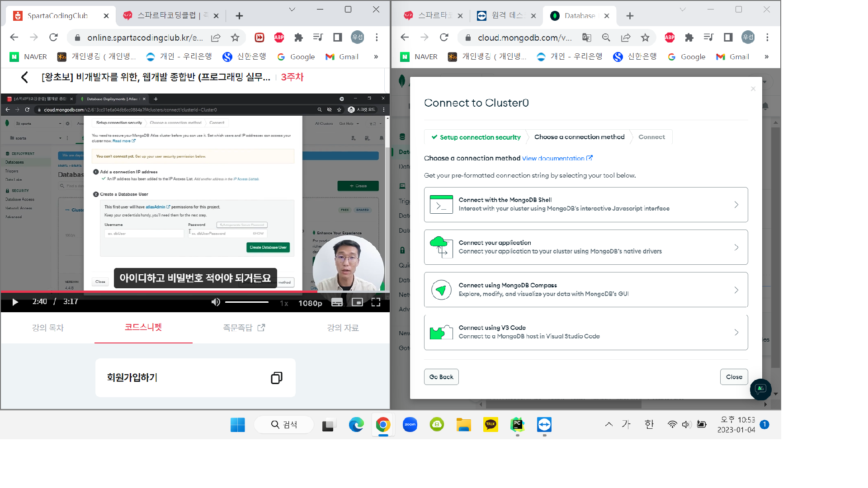
Task: Share the Sparta page link icon
Action: tap(216, 38)
